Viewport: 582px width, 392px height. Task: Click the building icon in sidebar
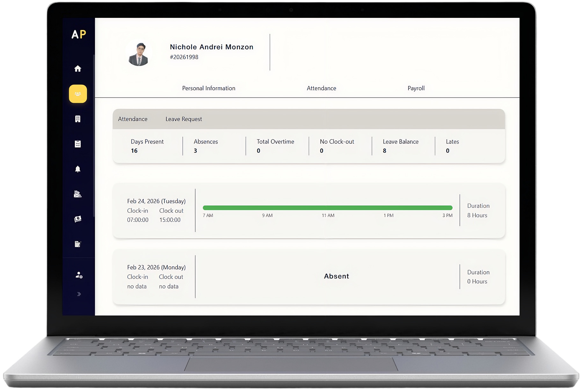[78, 119]
